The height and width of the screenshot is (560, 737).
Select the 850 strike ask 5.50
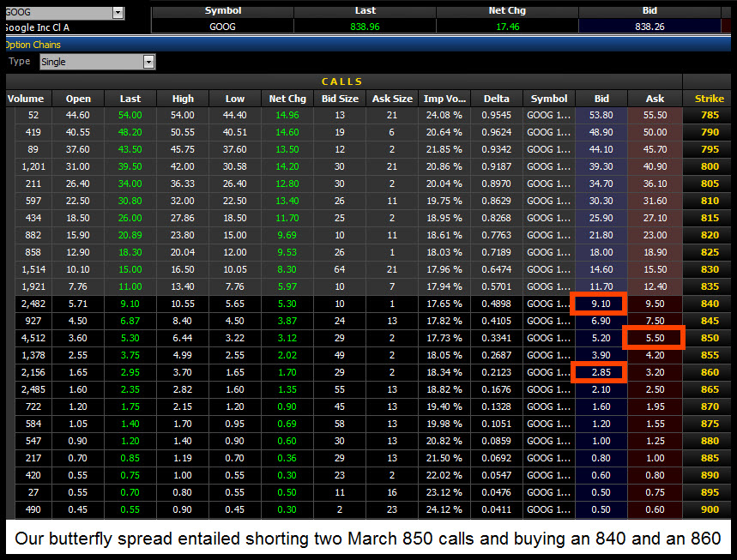pos(655,338)
